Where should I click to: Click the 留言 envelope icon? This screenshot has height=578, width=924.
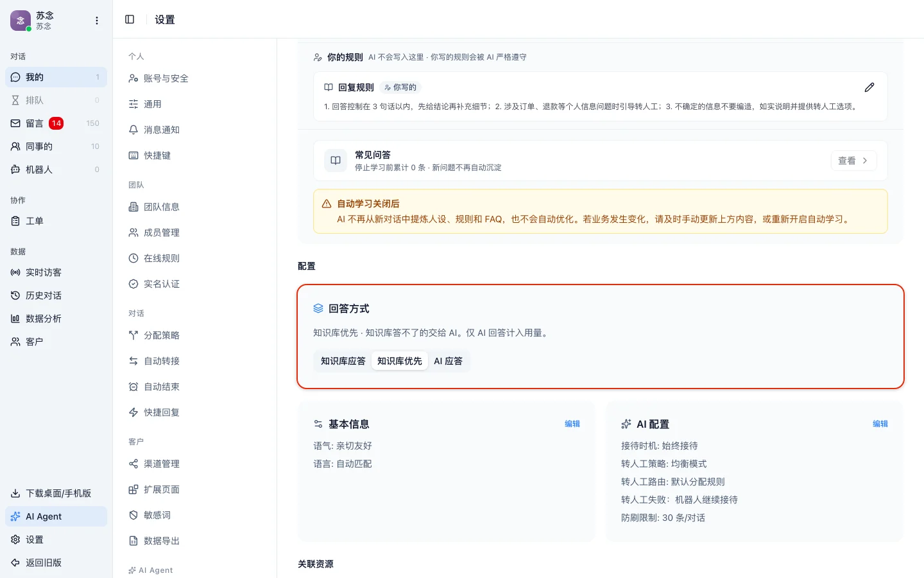[15, 123]
